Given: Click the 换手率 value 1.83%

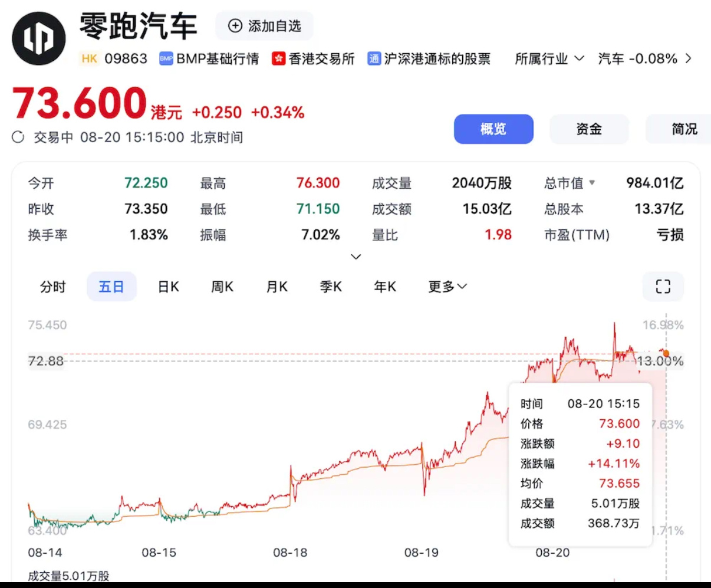Looking at the screenshot, I should click(149, 235).
